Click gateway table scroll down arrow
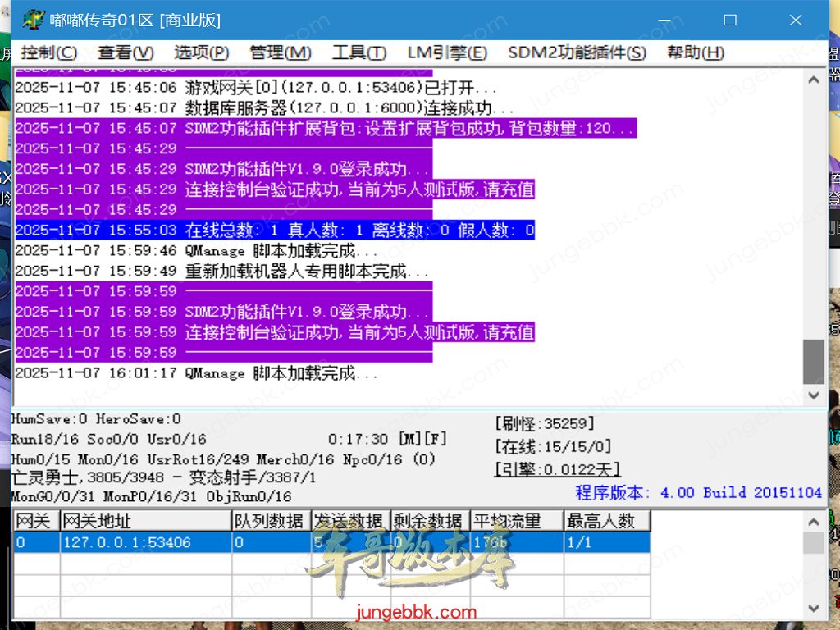 pos(813,608)
